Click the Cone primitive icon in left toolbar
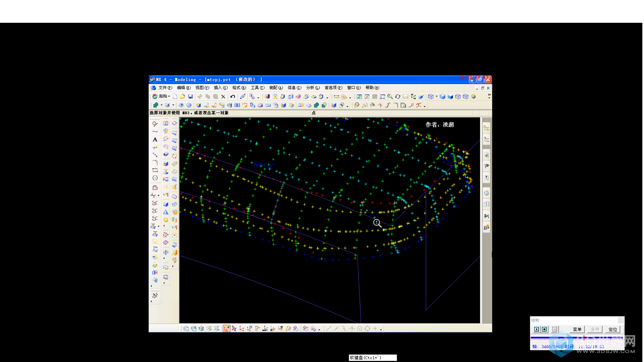 pos(166,212)
